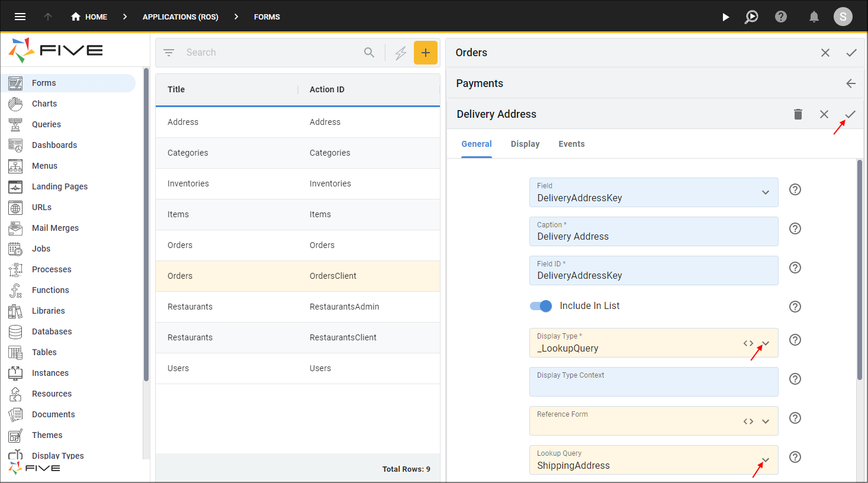Go to FORMS breadcrumb

click(x=267, y=17)
